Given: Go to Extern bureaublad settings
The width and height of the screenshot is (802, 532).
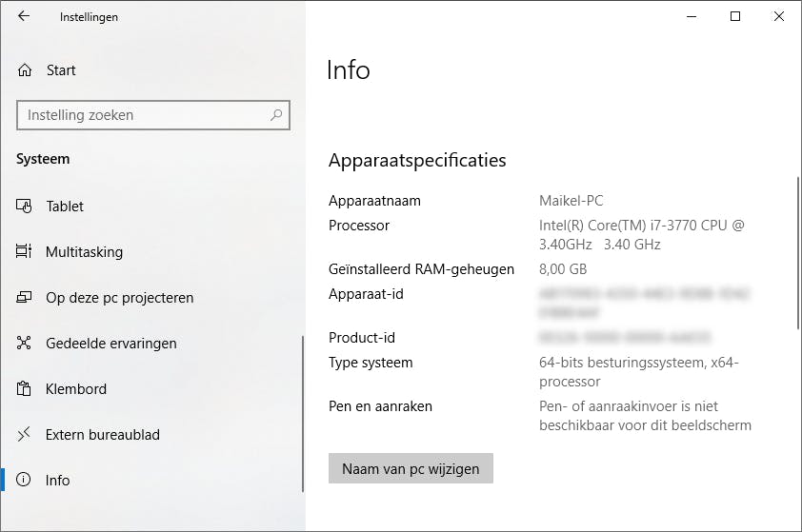Looking at the screenshot, I should pos(102,435).
